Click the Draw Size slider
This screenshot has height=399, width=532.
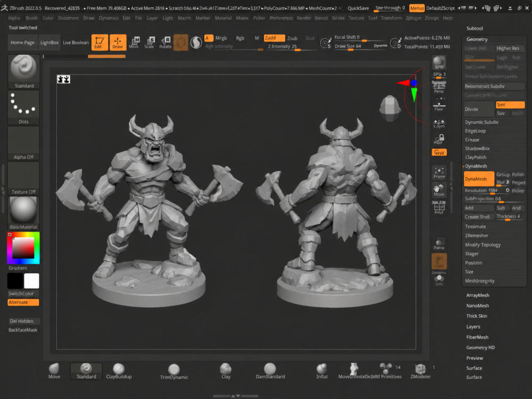[360, 46]
